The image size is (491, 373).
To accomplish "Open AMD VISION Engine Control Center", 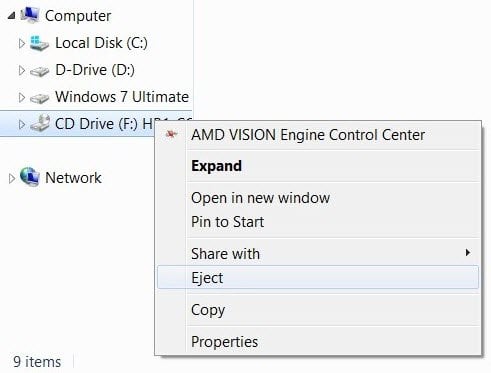I will pyautogui.click(x=308, y=135).
